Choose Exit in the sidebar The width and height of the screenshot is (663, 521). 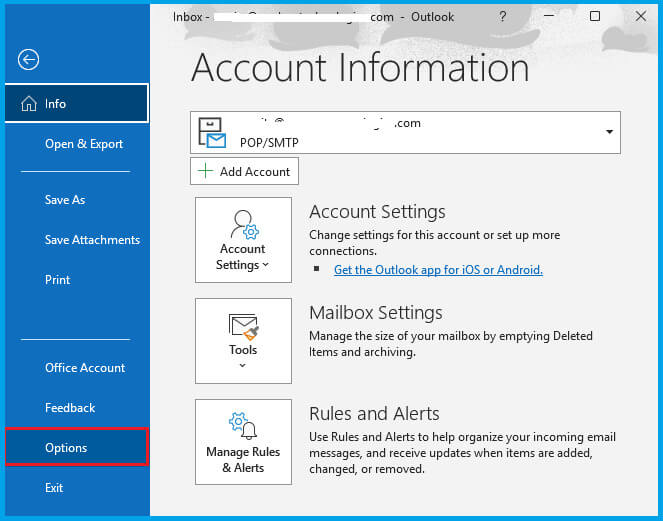pyautogui.click(x=54, y=488)
